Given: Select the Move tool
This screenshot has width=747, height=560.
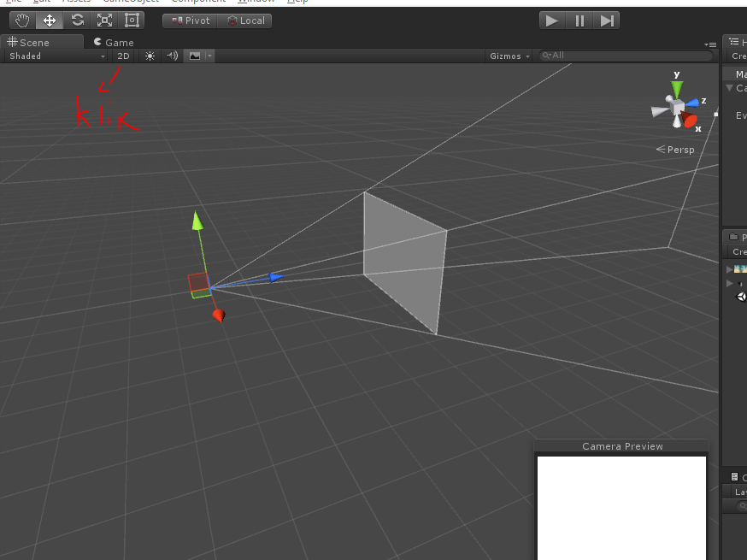Looking at the screenshot, I should (49, 20).
